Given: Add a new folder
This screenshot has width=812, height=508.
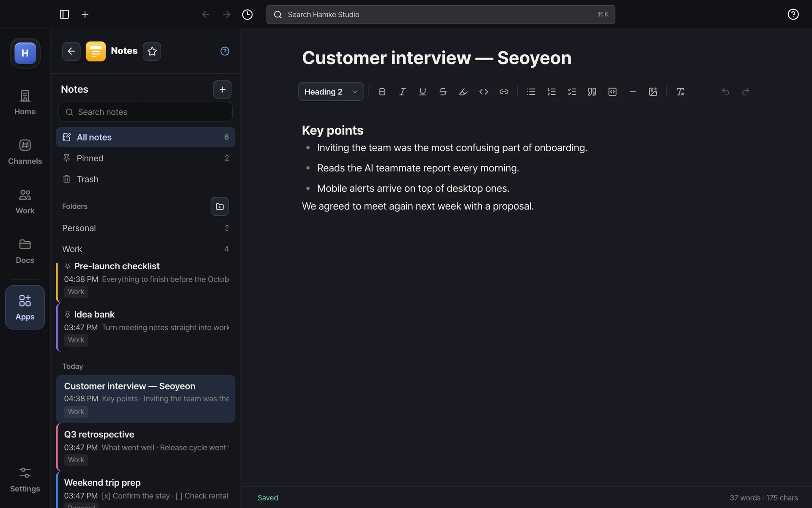Looking at the screenshot, I should (220, 207).
